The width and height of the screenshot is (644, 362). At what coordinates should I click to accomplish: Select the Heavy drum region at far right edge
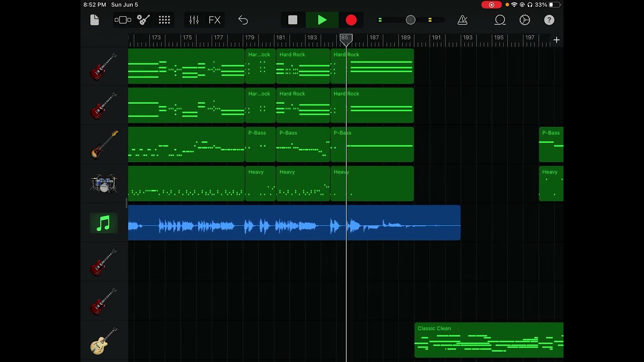551,184
